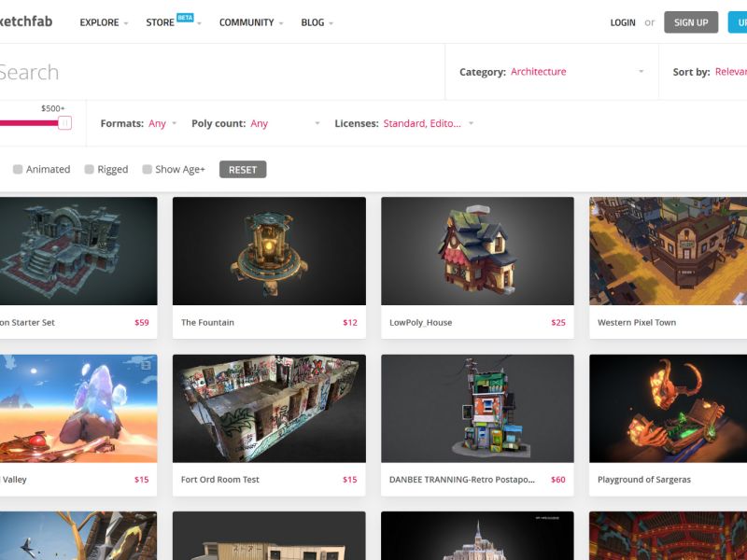Click the $500+ price label
Image resolution: width=747 pixels, height=560 pixels.
[x=53, y=108]
